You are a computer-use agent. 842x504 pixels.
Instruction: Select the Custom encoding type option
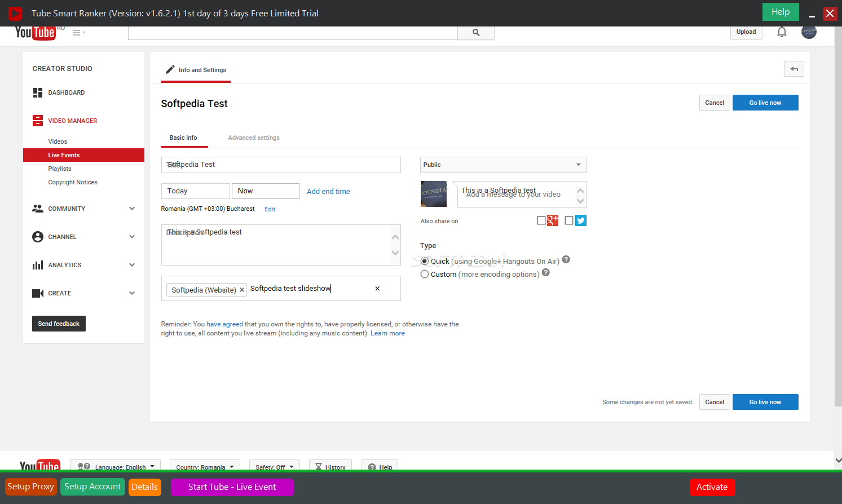[425, 274]
